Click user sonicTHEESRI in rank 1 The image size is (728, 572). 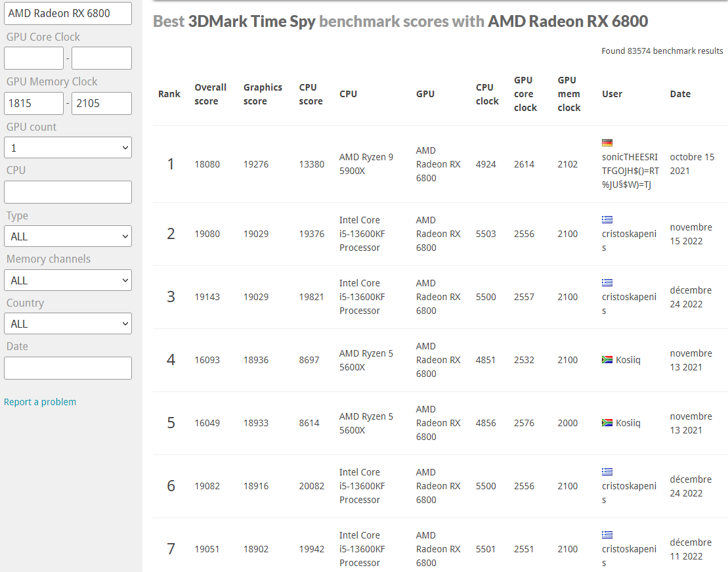click(630, 171)
